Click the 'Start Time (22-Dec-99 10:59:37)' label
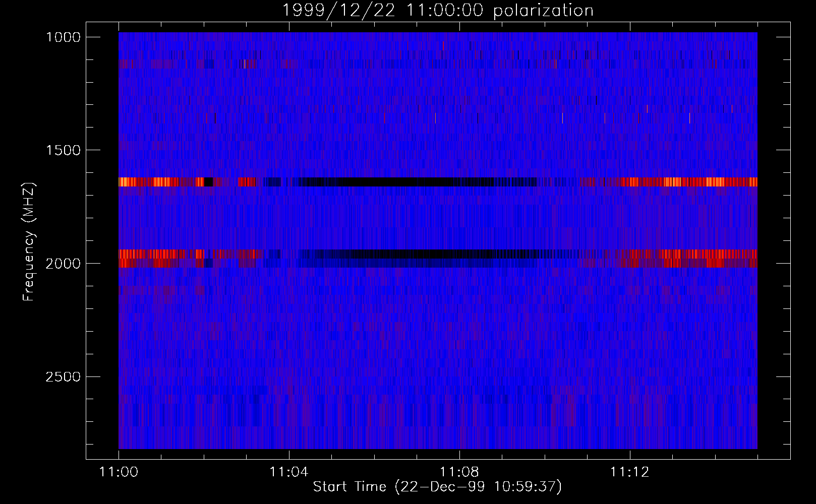This screenshot has width=816, height=504. pos(437,487)
